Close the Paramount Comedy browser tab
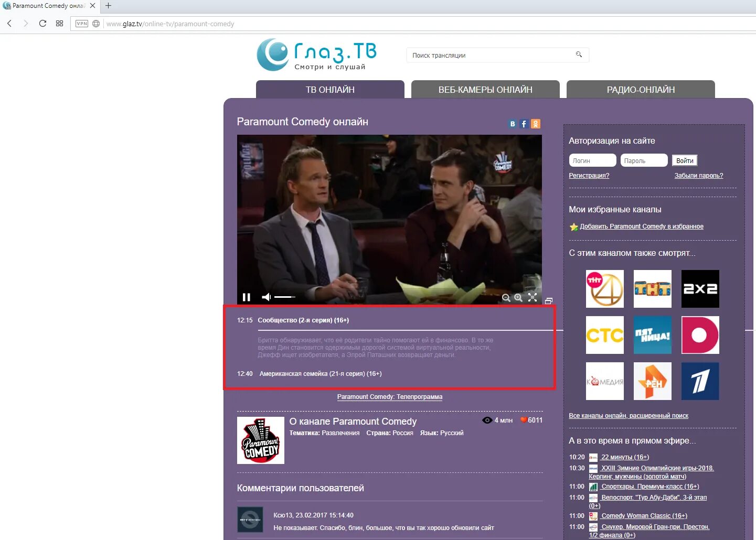This screenshot has width=756, height=540. (92, 6)
